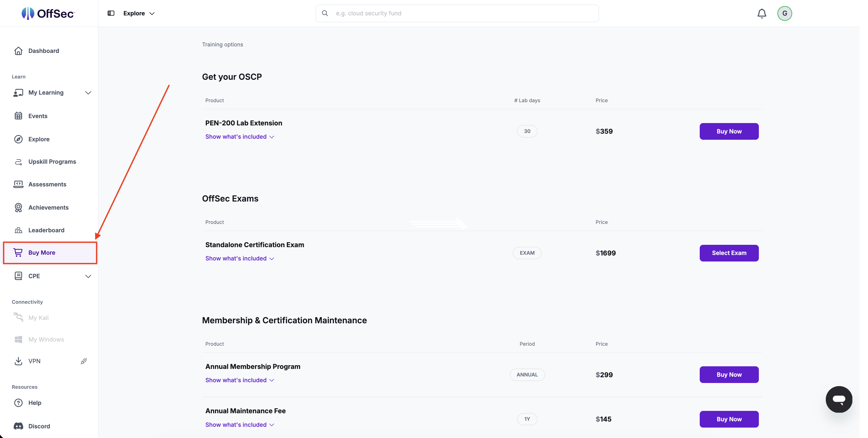Screen dimensions: 868x438
Task: Open the Explore dropdown in header
Action: [x=139, y=13]
